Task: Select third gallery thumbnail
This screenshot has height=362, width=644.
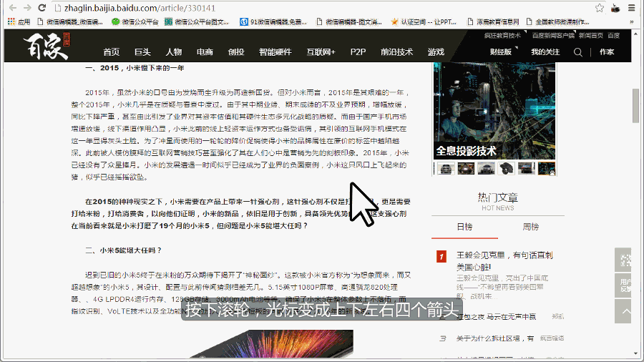Action: pyautogui.click(x=487, y=169)
